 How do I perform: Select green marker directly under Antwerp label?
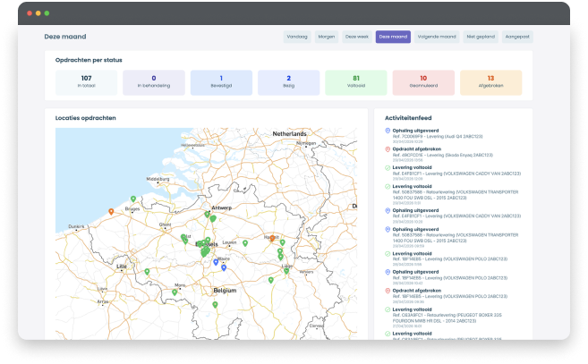tap(207, 215)
